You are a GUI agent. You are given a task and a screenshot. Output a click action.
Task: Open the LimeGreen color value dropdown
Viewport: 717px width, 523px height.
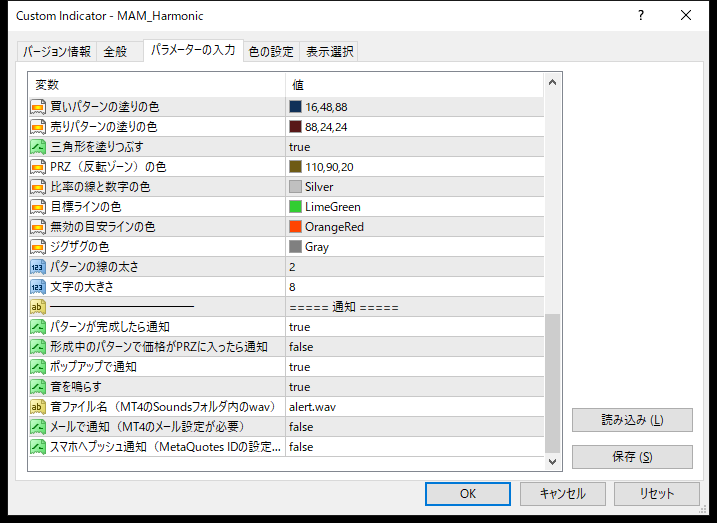[415, 207]
